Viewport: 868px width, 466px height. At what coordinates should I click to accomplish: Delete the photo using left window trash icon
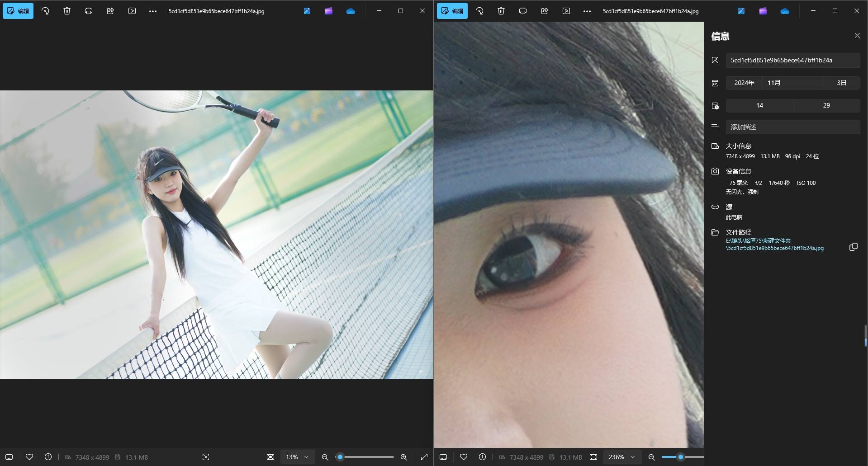[x=67, y=11]
